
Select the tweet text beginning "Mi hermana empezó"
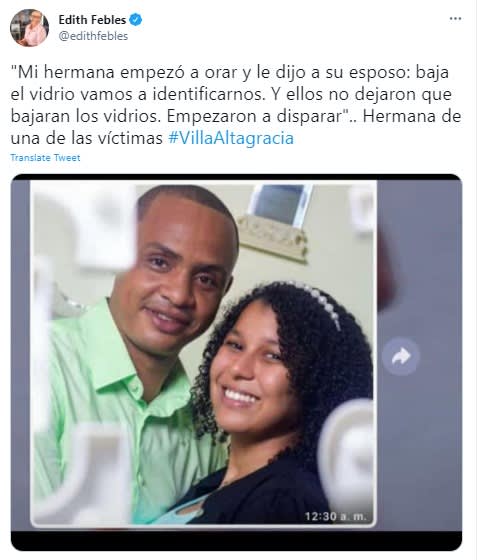click(x=236, y=105)
